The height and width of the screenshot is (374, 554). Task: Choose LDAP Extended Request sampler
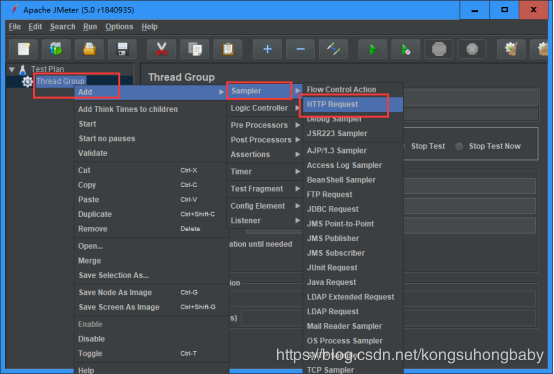(353, 297)
